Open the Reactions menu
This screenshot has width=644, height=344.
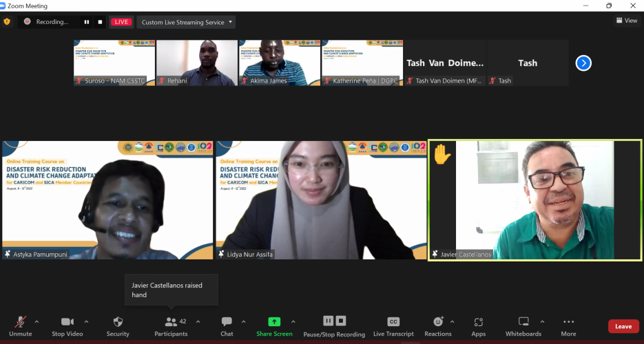438,325
